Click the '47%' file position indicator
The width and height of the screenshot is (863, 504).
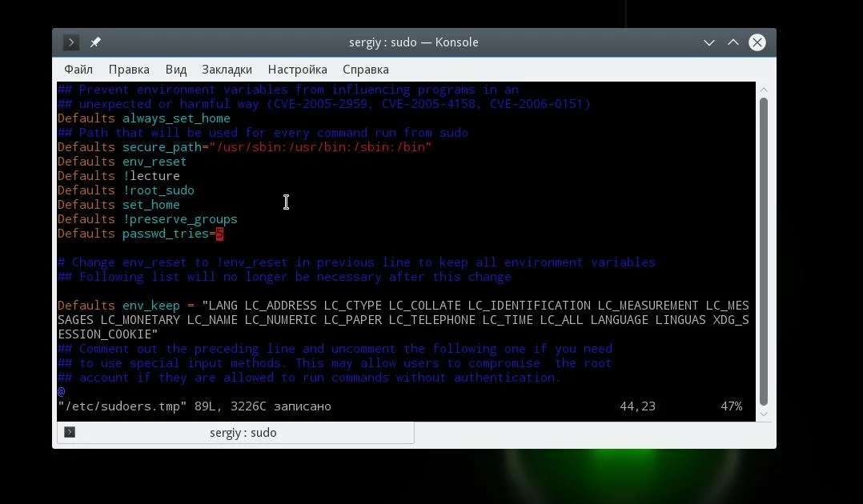click(732, 406)
